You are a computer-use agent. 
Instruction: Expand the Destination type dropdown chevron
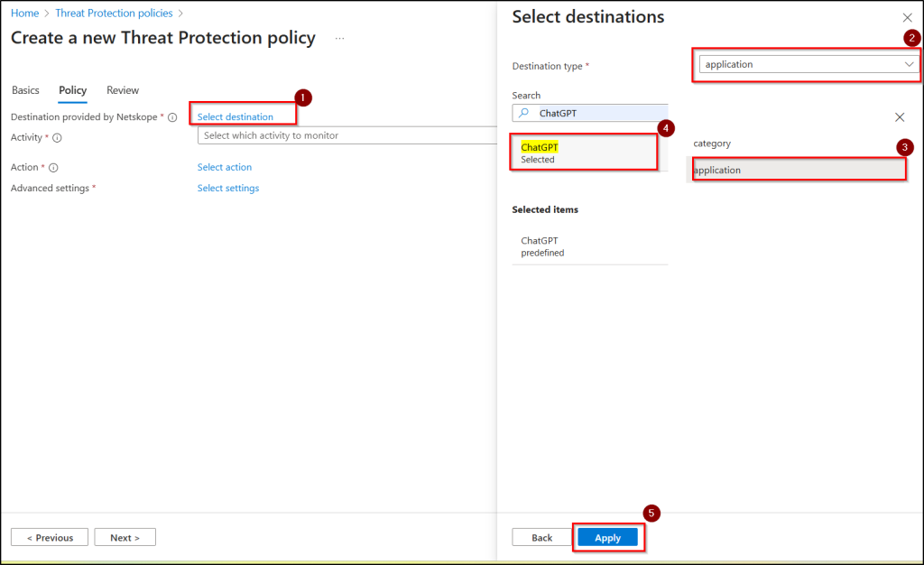pos(908,64)
